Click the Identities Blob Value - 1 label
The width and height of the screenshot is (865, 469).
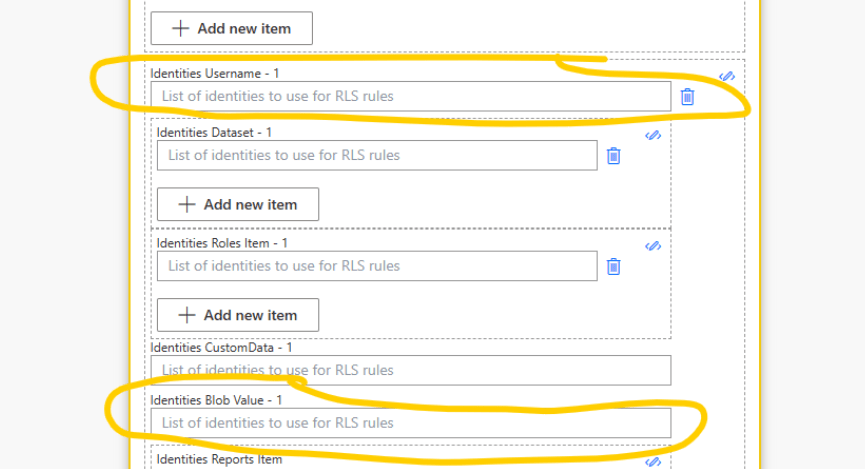tap(216, 400)
